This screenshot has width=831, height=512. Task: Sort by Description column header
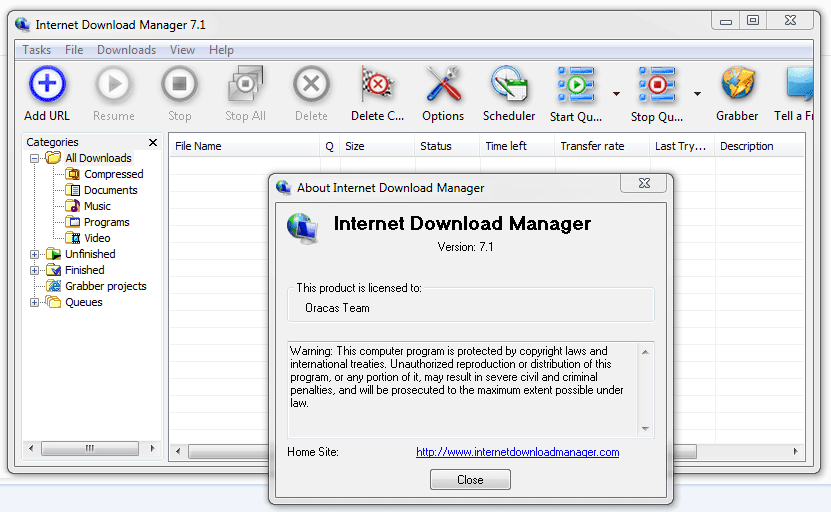tap(759, 146)
